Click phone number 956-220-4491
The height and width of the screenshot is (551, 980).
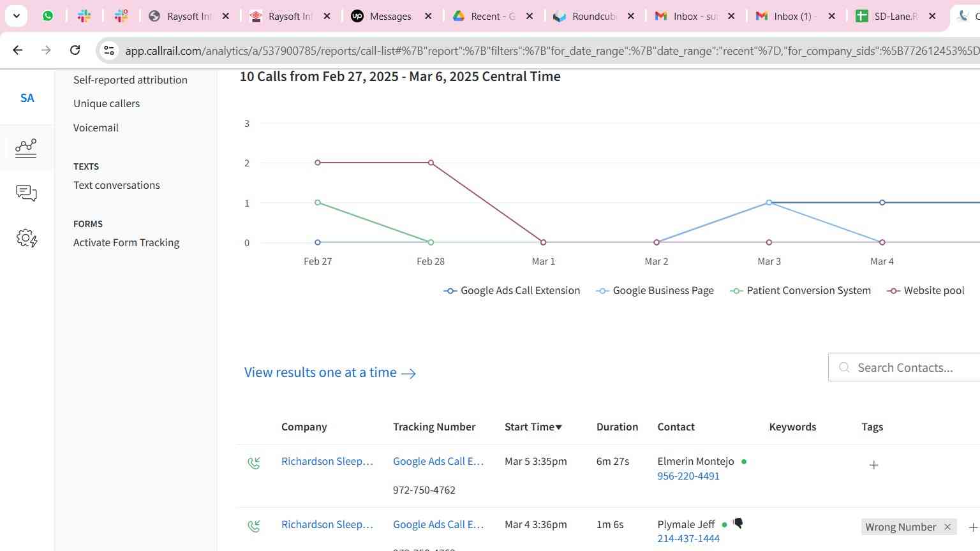point(688,476)
